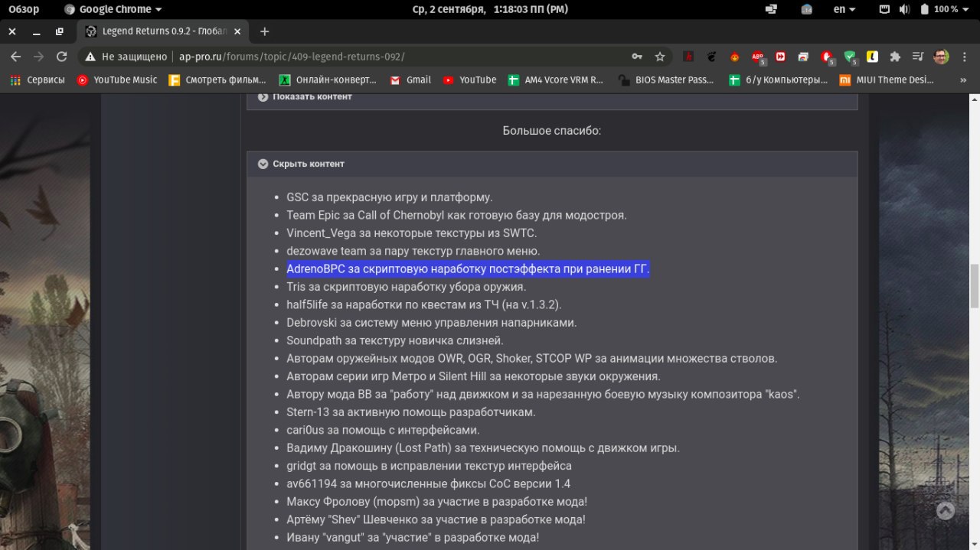
Task: Click the 'dezowave team' credit line
Action: 413,251
